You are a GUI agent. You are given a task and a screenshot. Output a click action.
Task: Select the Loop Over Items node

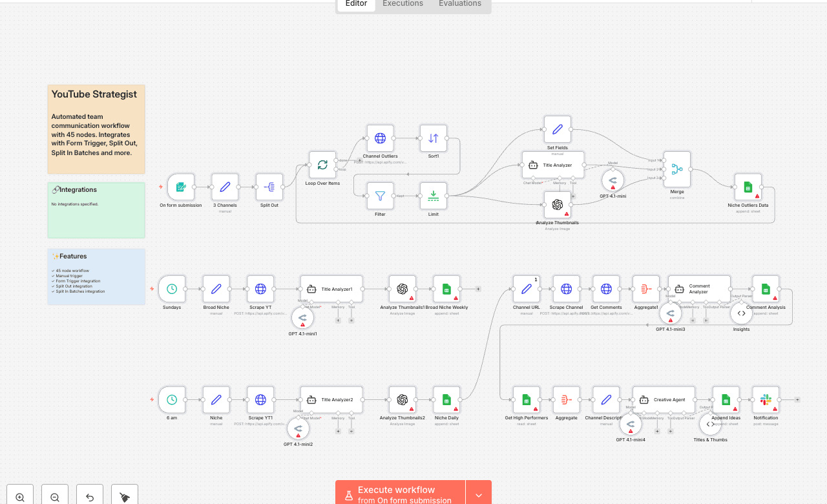pyautogui.click(x=322, y=165)
